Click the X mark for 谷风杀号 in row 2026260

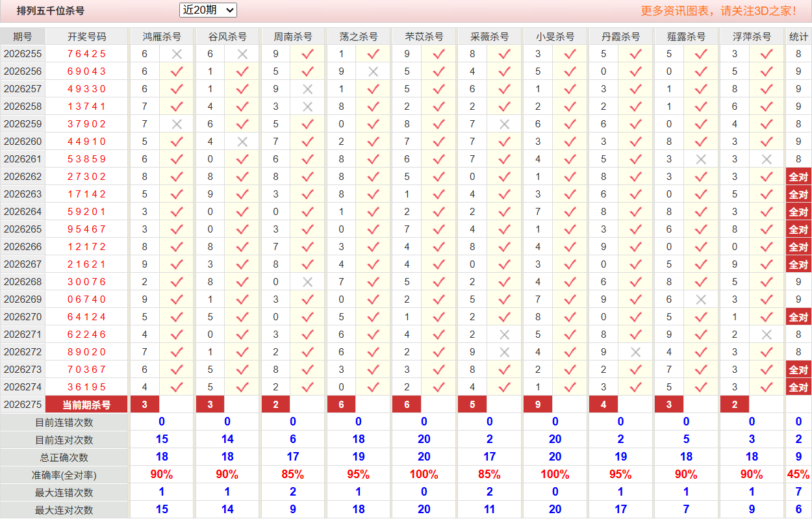(x=242, y=142)
